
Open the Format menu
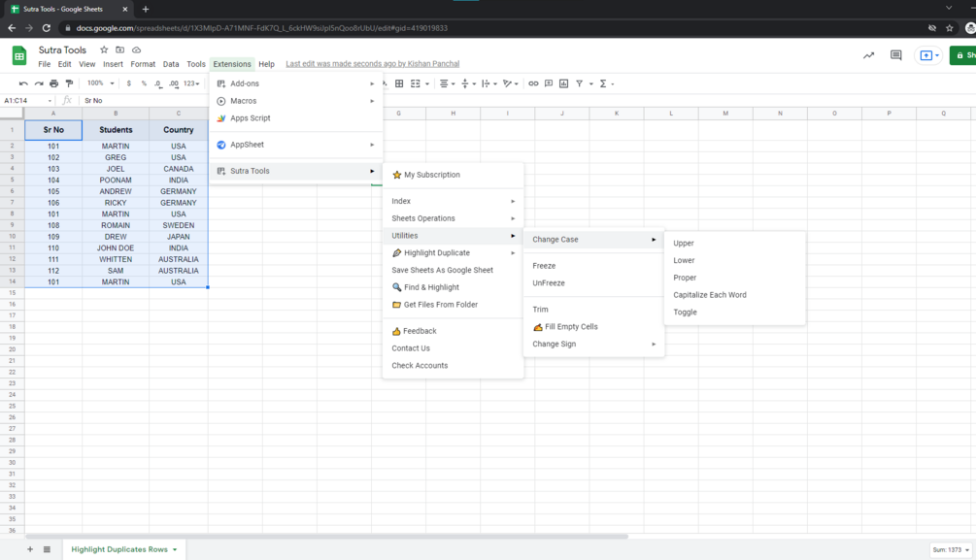point(143,64)
